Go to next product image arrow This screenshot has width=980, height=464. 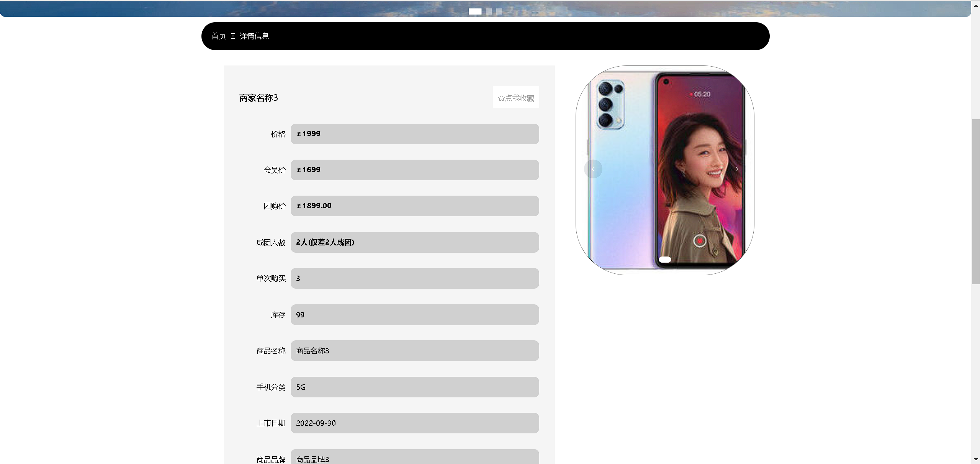(x=736, y=169)
